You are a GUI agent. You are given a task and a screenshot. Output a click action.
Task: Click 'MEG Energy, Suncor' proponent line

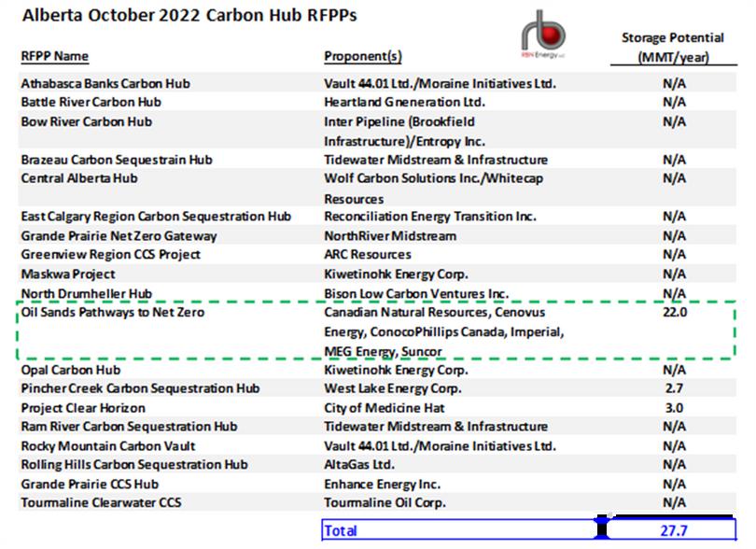tap(383, 352)
